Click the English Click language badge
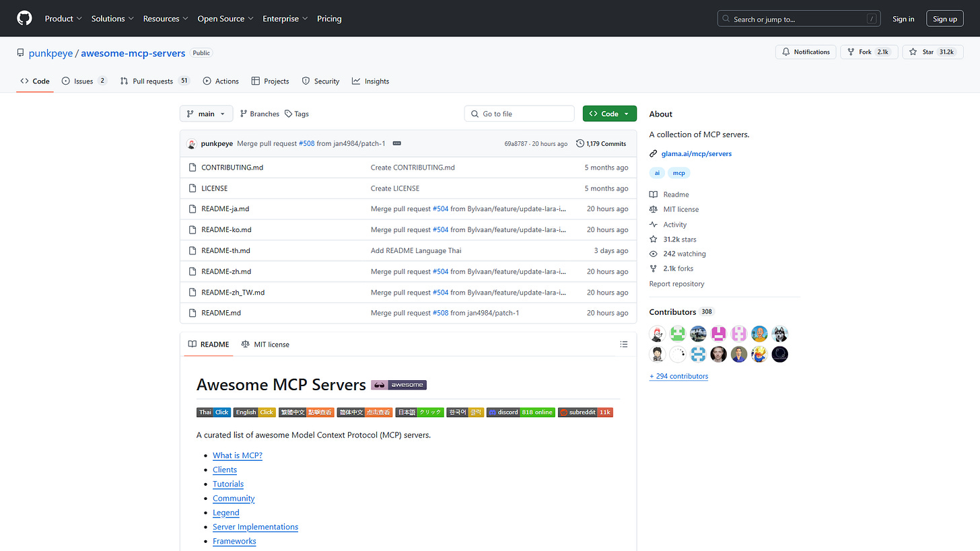Viewport: 980px width, 551px height. pyautogui.click(x=254, y=412)
